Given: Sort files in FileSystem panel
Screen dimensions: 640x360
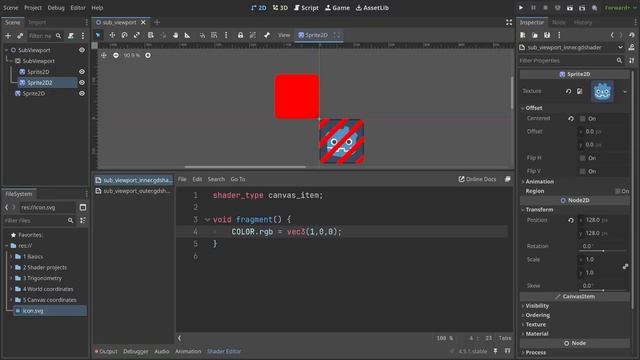Looking at the screenshot, I should [x=83, y=220].
